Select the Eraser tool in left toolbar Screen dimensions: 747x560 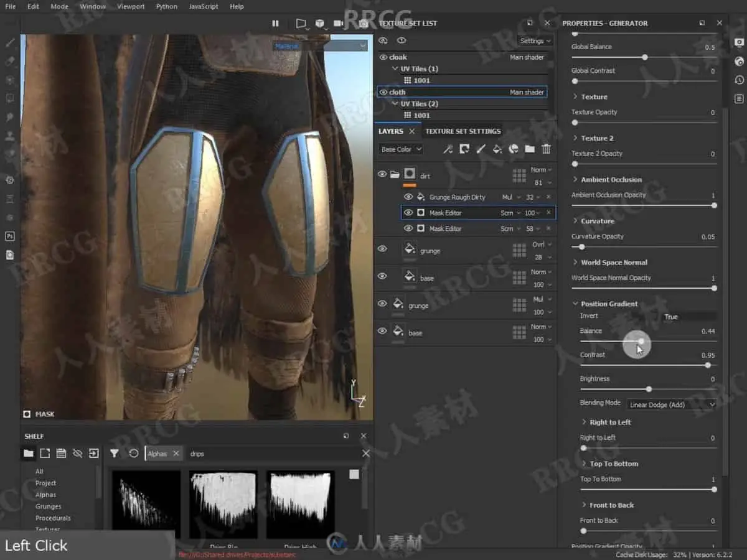[10, 61]
